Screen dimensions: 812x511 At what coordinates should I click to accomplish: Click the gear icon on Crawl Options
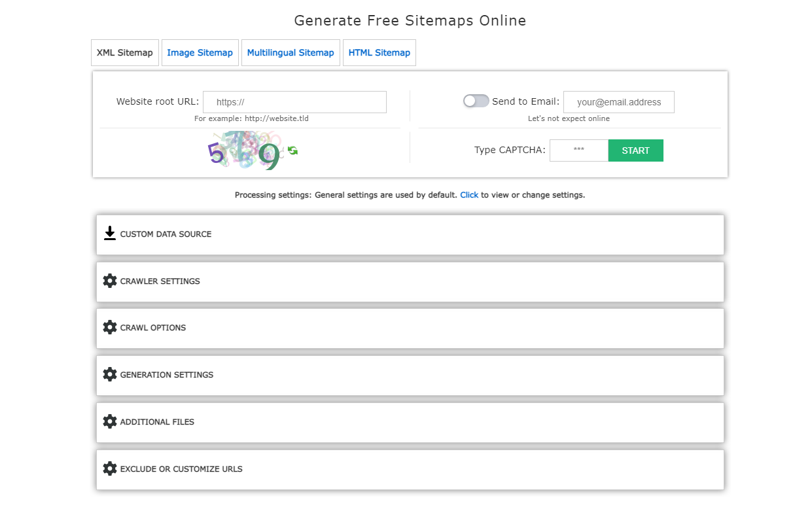(x=109, y=327)
